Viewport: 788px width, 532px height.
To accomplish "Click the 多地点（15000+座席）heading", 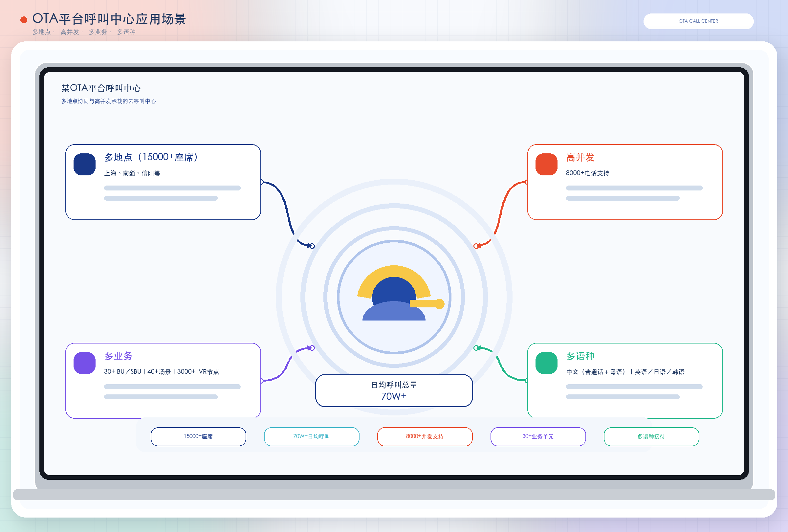I will [x=151, y=157].
